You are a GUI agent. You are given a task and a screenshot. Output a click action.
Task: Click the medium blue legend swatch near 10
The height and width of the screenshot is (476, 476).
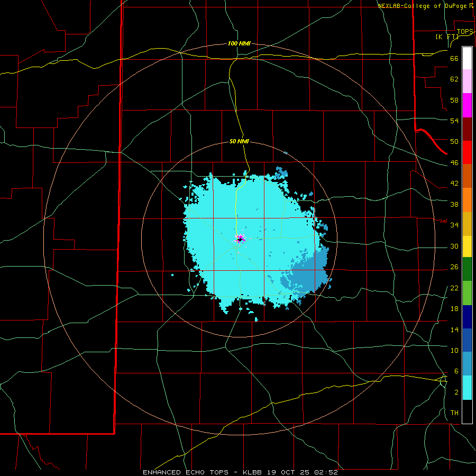467,340
